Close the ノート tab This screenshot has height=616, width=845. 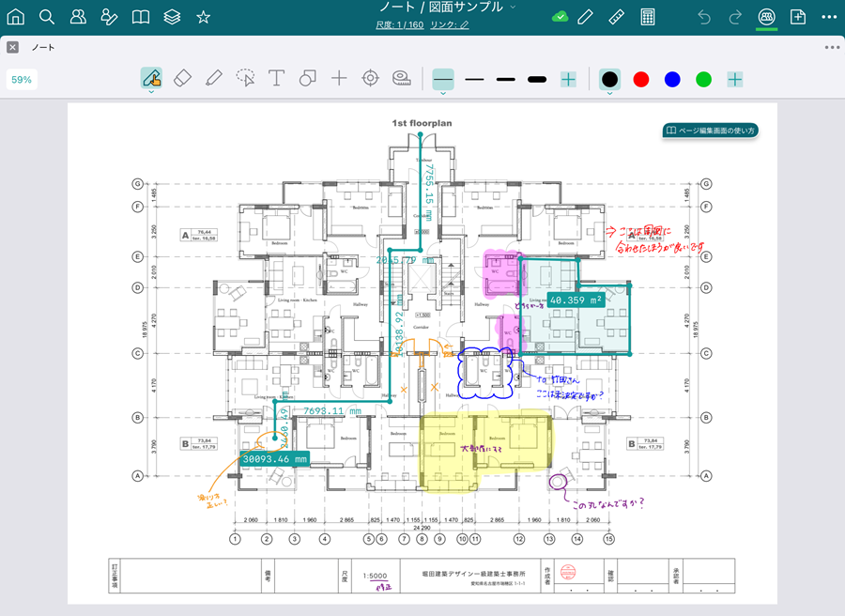(x=12, y=47)
